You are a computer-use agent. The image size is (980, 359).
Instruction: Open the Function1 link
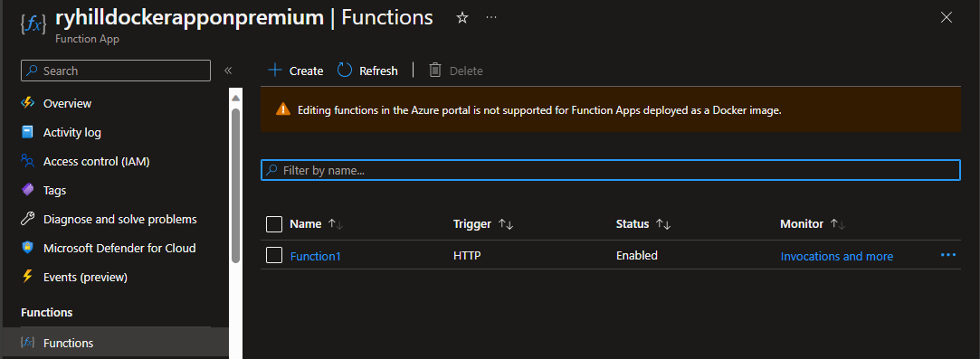tap(316, 256)
